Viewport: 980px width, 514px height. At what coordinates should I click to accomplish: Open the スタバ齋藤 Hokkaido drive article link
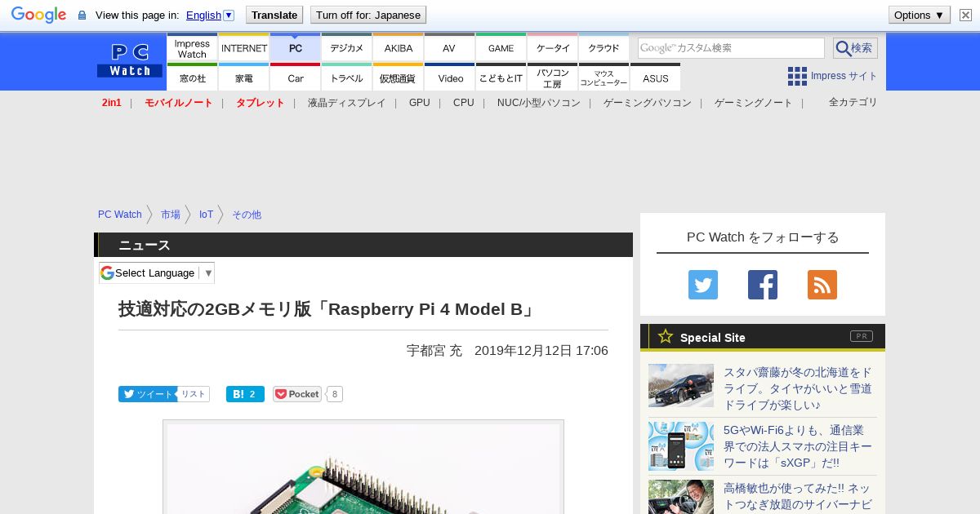(x=798, y=388)
